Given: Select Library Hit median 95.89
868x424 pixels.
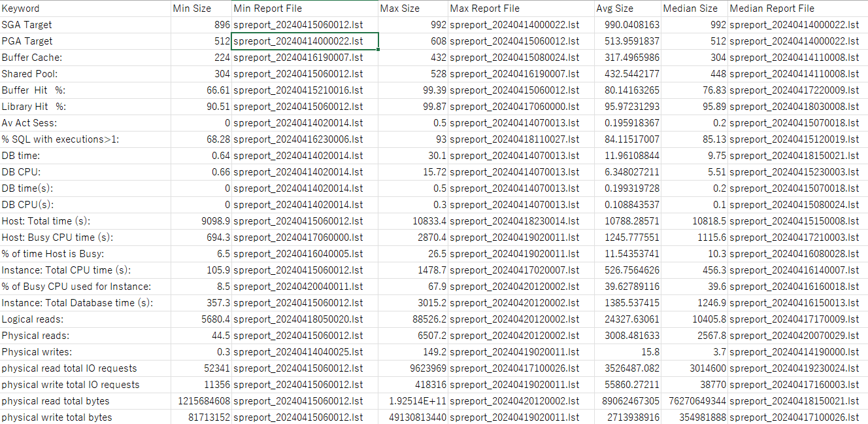Looking at the screenshot, I should pyautogui.click(x=695, y=107).
